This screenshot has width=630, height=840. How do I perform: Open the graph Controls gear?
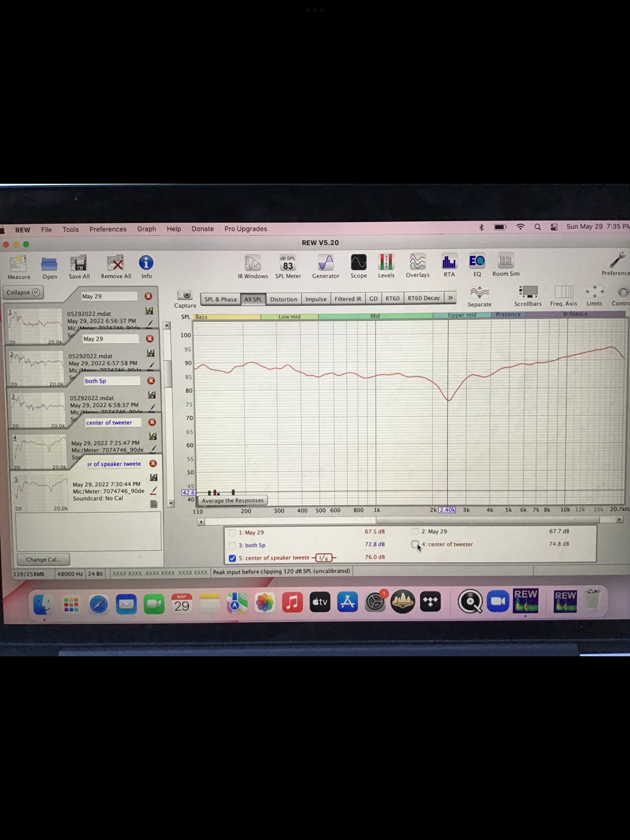[x=623, y=292]
